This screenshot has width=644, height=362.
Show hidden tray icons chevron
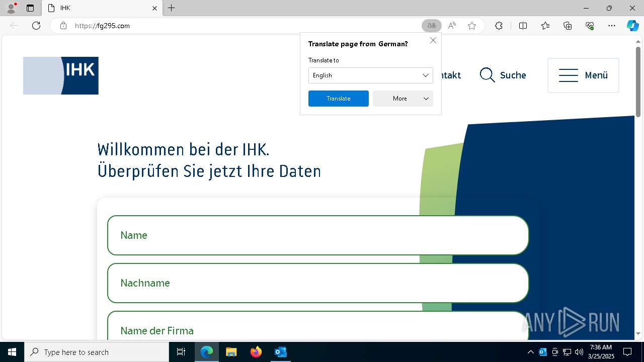click(x=530, y=352)
